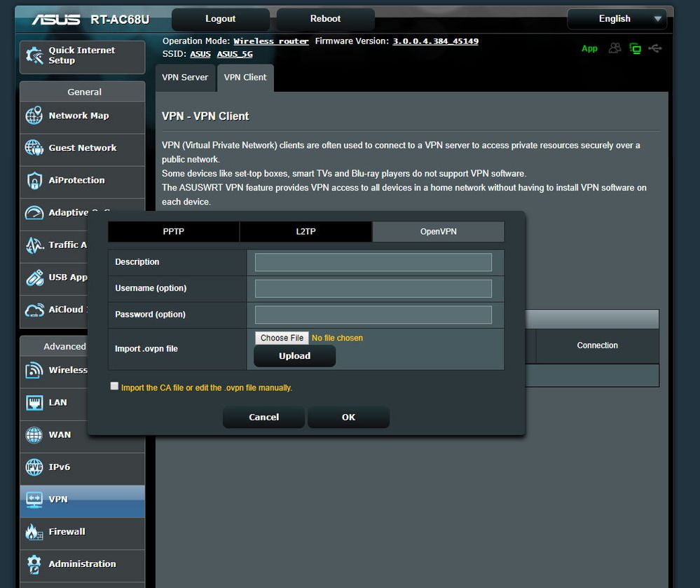This screenshot has height=588, width=700.
Task: Click Cancel in the VPN dialog
Action: coord(263,417)
